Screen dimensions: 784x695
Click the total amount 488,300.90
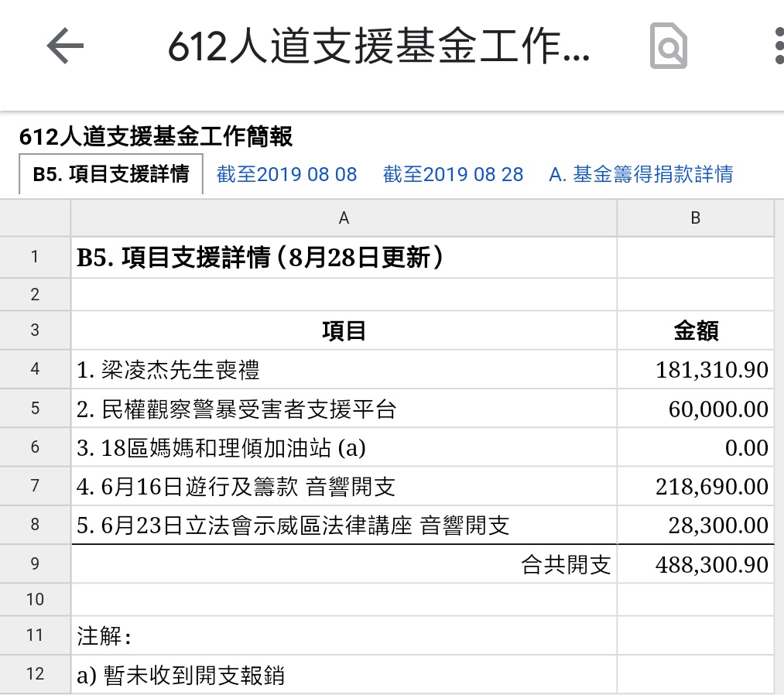click(696, 563)
